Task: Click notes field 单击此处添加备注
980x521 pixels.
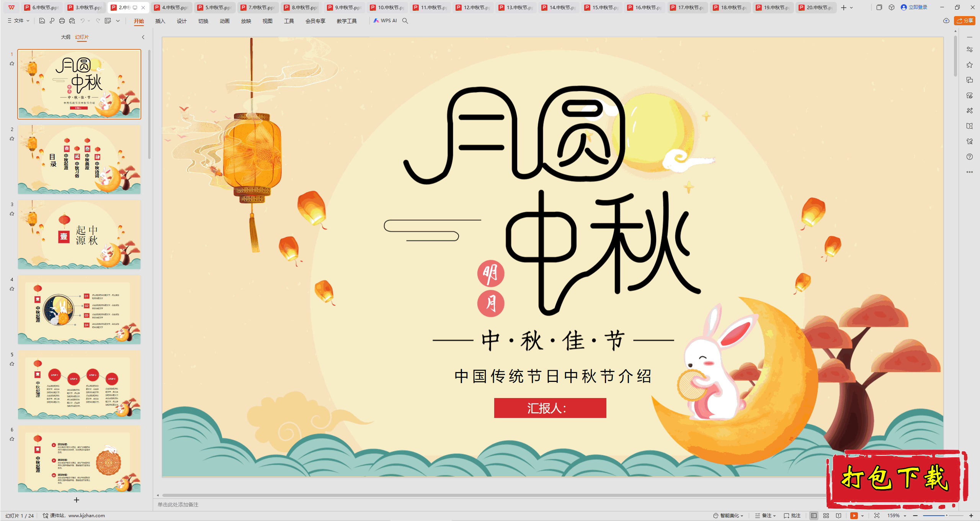Action: click(178, 505)
